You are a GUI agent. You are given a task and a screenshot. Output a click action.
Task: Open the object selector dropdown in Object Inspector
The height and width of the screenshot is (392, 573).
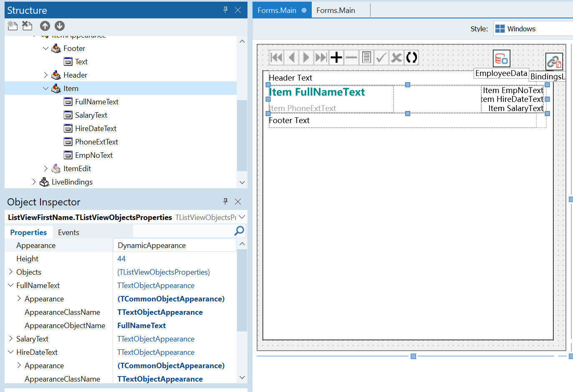click(x=242, y=217)
